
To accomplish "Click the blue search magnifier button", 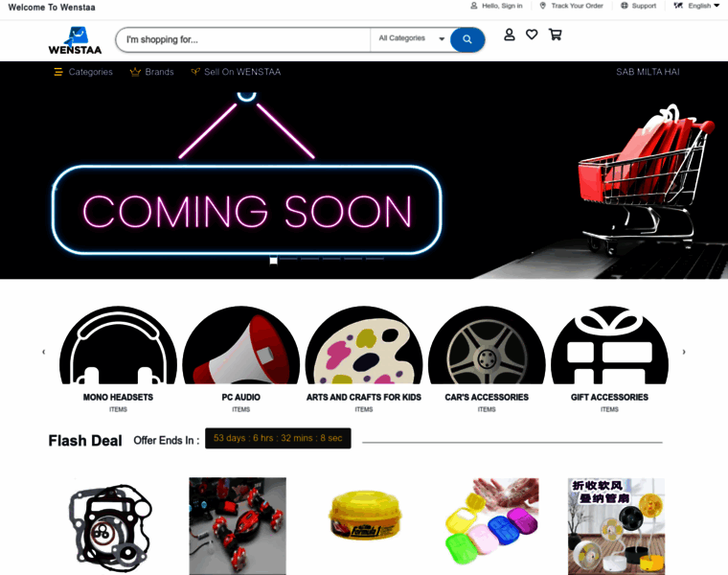I will click(467, 39).
